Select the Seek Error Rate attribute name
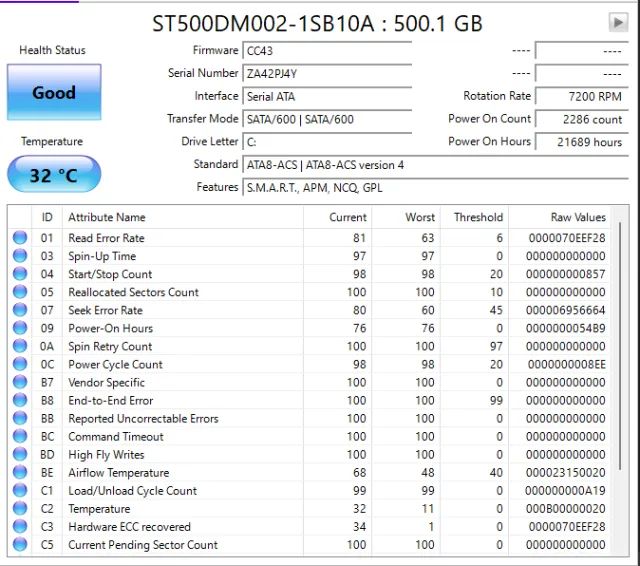Screen dimensions: 640x566 coord(105,310)
